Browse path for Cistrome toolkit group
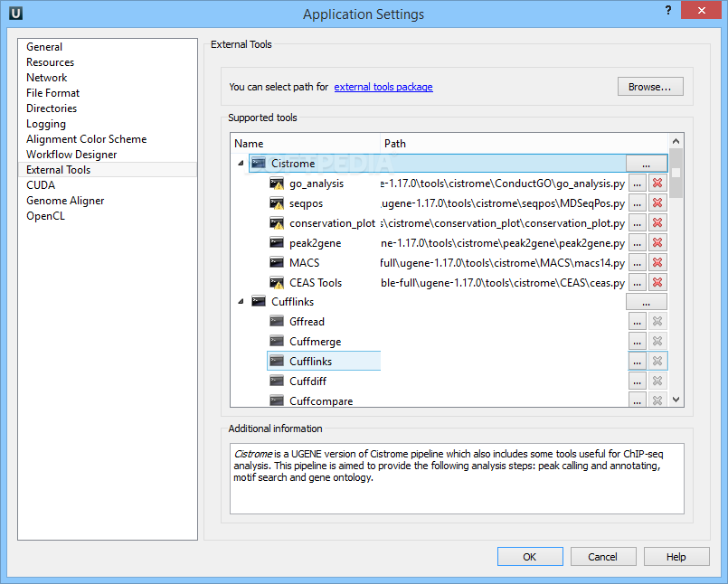This screenshot has width=728, height=584. point(647,164)
